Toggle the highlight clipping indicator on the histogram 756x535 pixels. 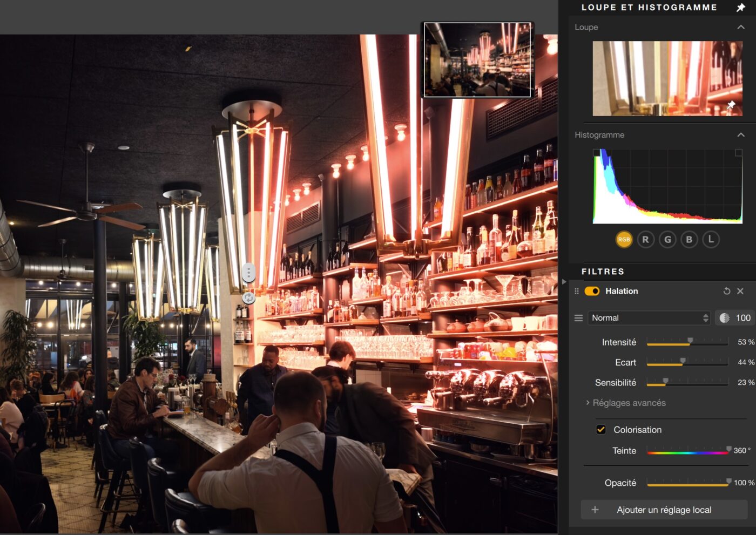coord(738,153)
